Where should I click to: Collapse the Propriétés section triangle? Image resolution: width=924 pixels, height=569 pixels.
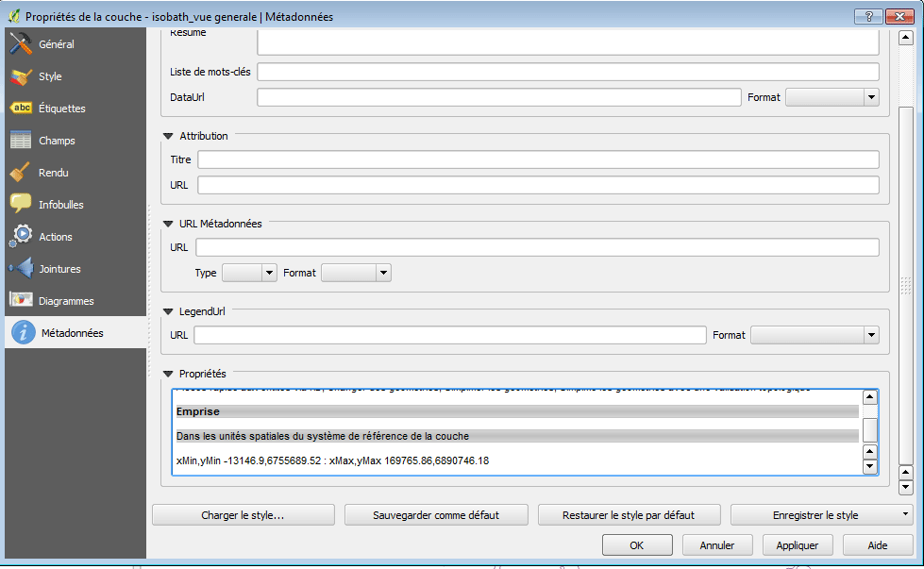coord(169,375)
